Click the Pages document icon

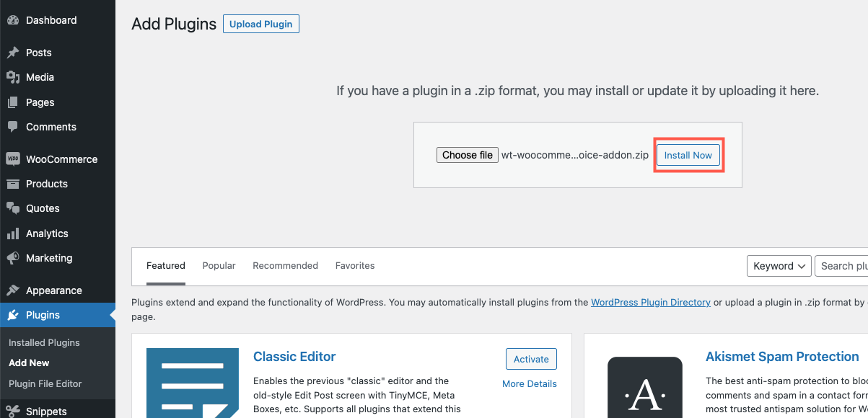(x=13, y=102)
